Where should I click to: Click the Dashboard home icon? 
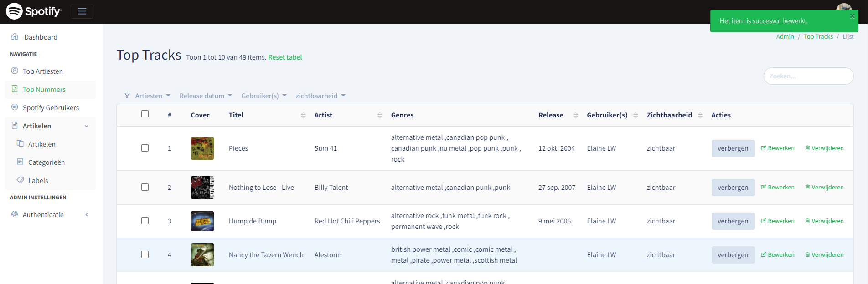[x=15, y=36]
